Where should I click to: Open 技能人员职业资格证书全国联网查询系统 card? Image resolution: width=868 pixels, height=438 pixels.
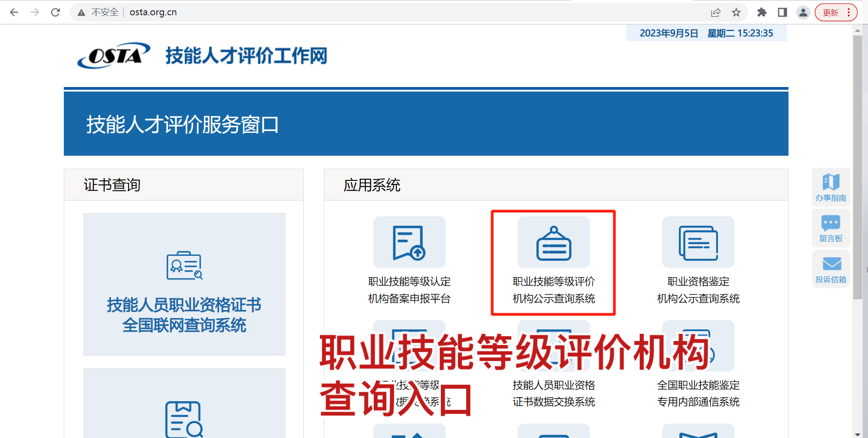(x=184, y=284)
